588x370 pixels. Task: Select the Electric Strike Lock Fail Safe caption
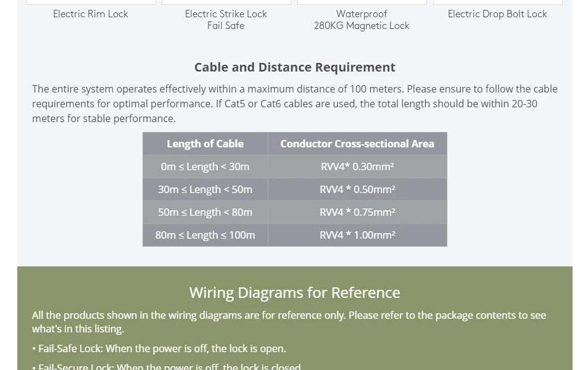click(x=226, y=20)
